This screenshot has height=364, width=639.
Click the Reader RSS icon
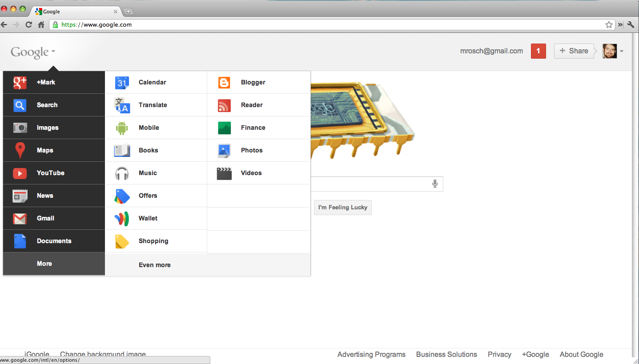pyautogui.click(x=224, y=105)
